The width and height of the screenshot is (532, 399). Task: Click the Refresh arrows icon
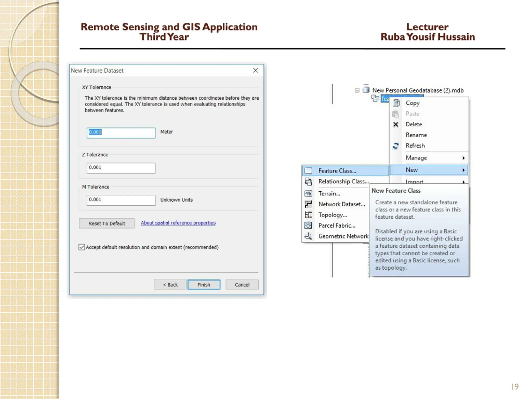point(396,146)
